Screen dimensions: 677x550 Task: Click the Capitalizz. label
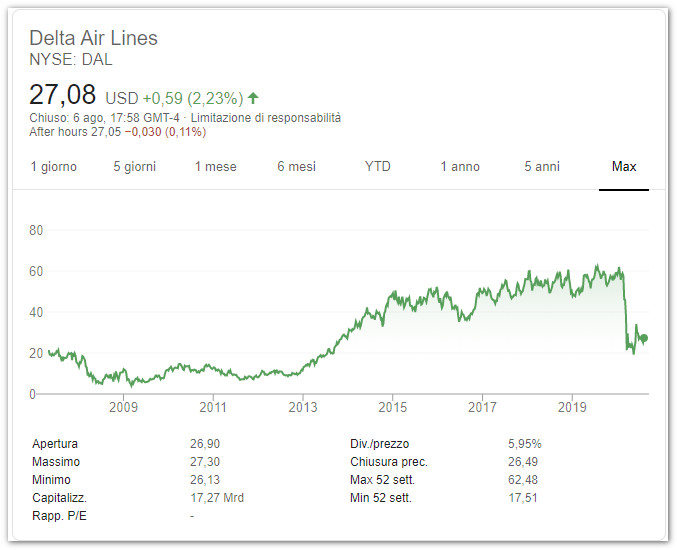click(x=60, y=498)
